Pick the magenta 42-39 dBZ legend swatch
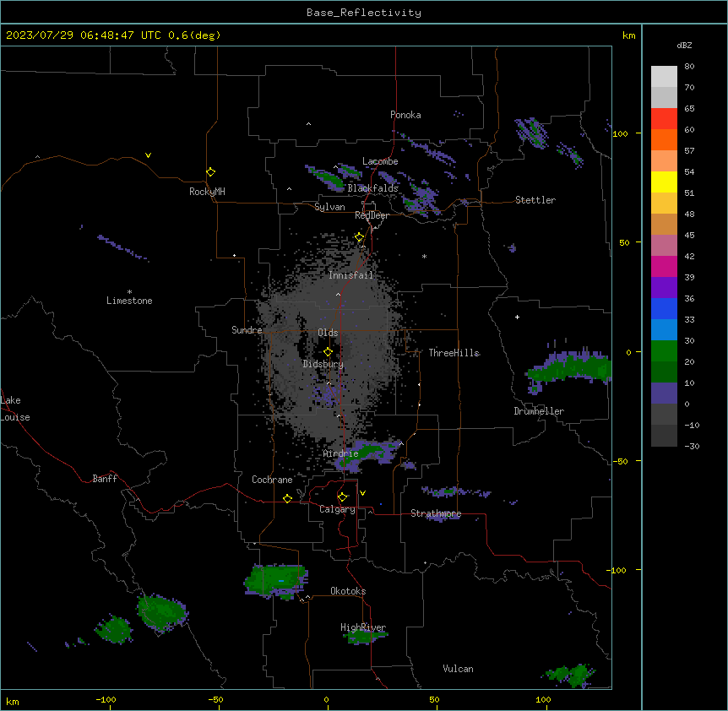Screen dimensions: 728x711 coord(664,266)
